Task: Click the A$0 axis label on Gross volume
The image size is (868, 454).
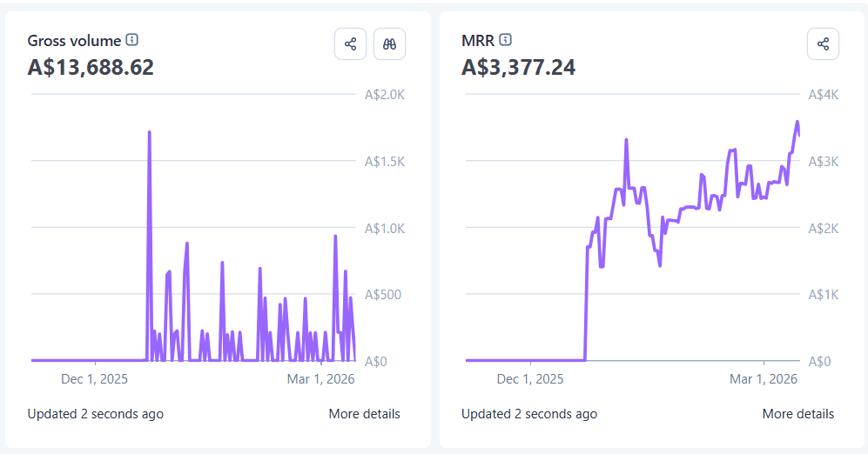Action: [376, 362]
